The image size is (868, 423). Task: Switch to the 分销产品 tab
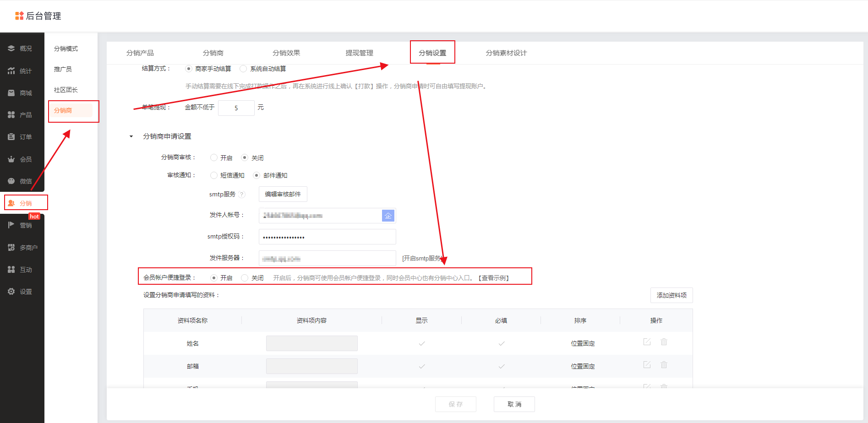tap(140, 53)
